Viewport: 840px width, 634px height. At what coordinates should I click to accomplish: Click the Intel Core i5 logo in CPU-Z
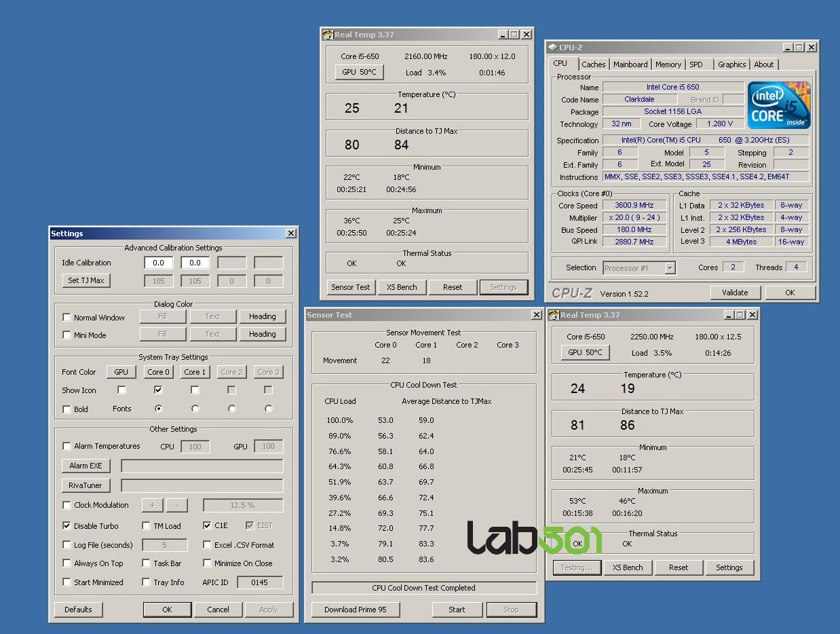(779, 105)
